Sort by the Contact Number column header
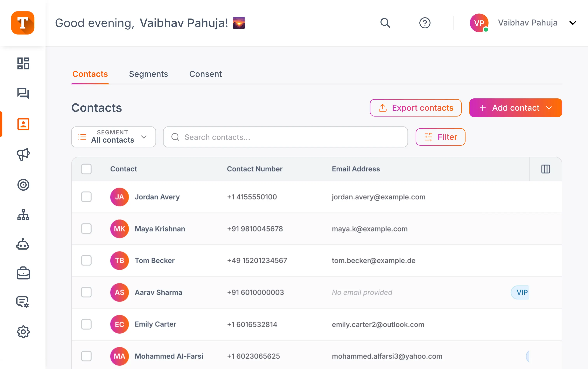This screenshot has height=369, width=588. (255, 169)
